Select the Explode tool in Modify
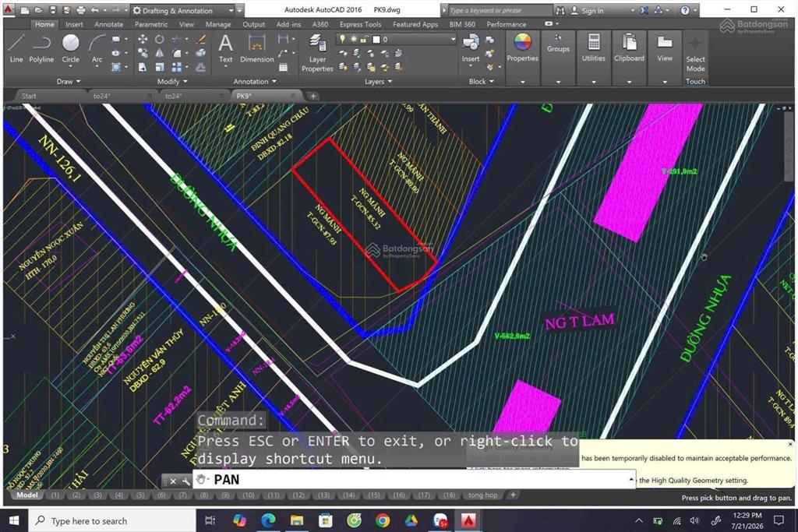The image size is (798, 532). (x=201, y=53)
